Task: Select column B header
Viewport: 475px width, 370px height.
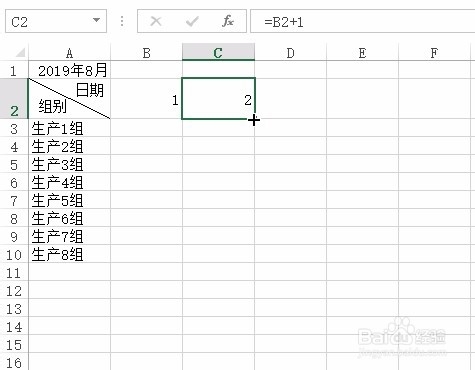Action: [x=146, y=53]
